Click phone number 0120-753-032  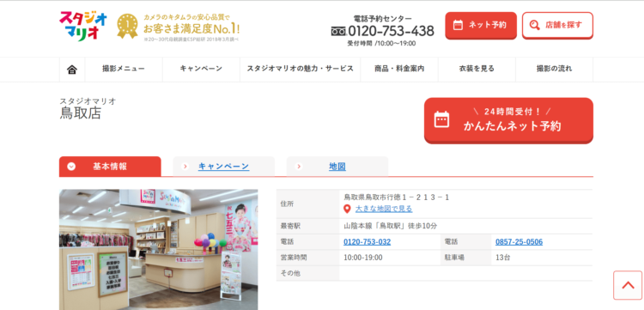tap(368, 242)
